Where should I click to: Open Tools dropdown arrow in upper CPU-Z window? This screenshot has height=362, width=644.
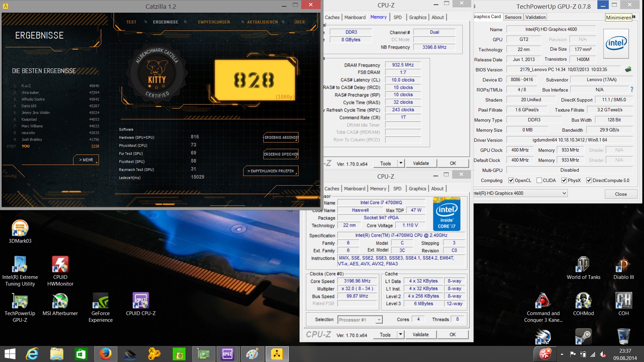click(x=400, y=163)
